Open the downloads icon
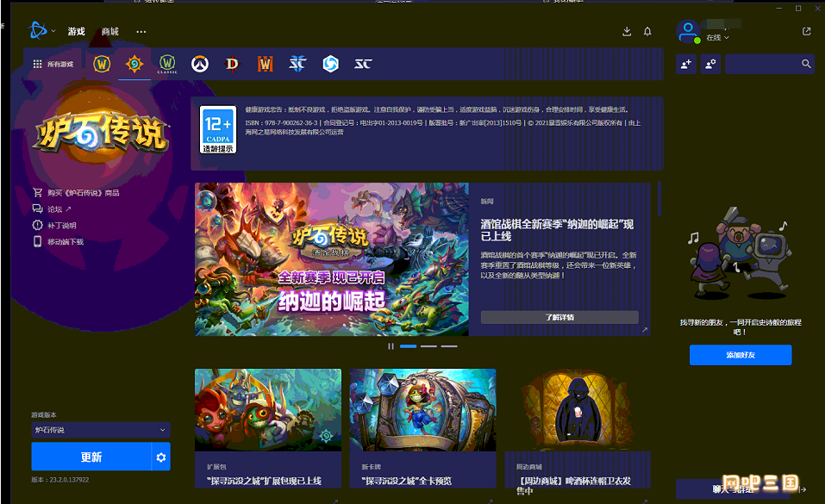Image resolution: width=825 pixels, height=504 pixels. (627, 32)
